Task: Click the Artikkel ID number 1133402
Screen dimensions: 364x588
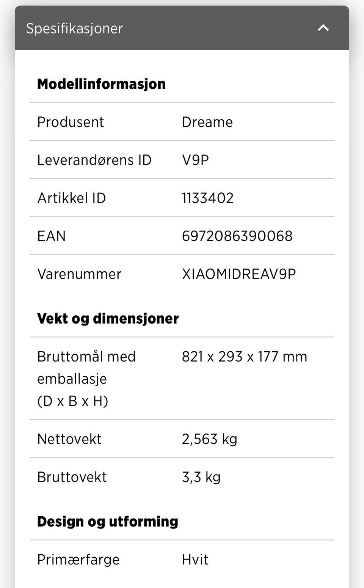Action: 208,198
